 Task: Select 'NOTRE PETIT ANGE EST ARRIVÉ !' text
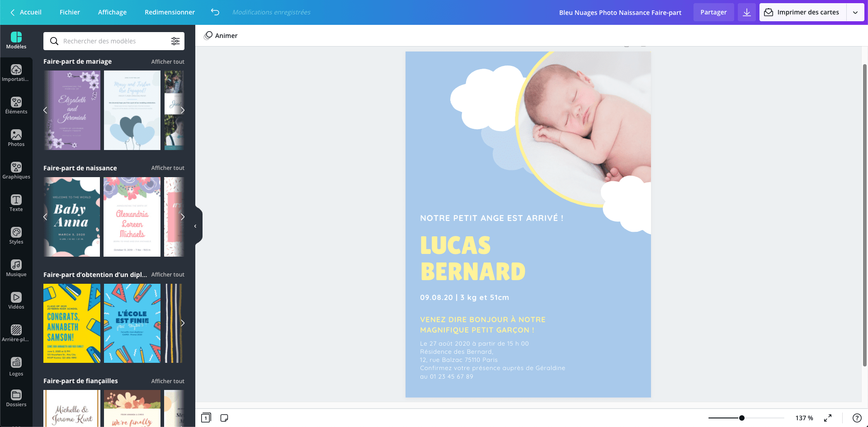pos(492,218)
